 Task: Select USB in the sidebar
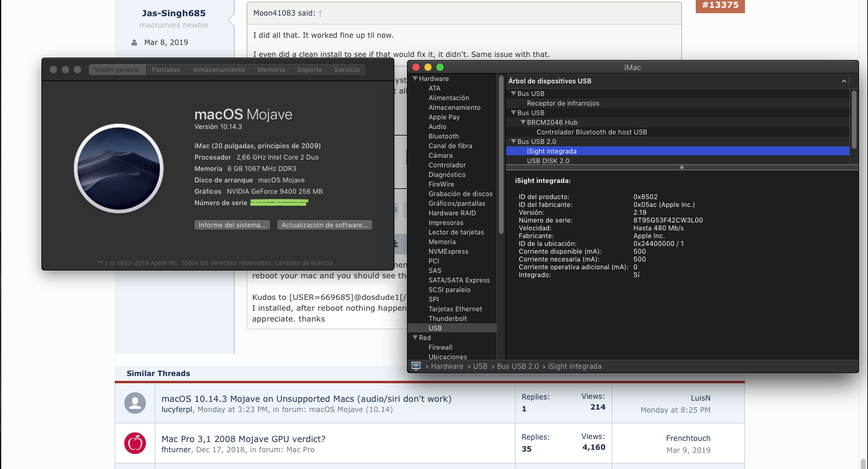[452, 328]
